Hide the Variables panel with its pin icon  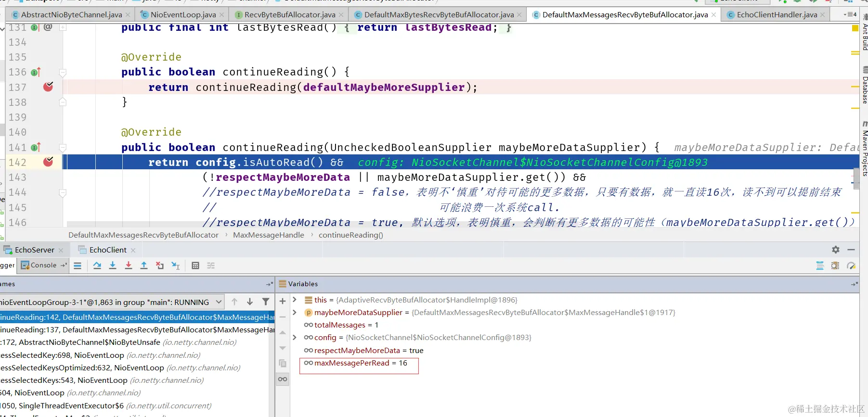(854, 284)
